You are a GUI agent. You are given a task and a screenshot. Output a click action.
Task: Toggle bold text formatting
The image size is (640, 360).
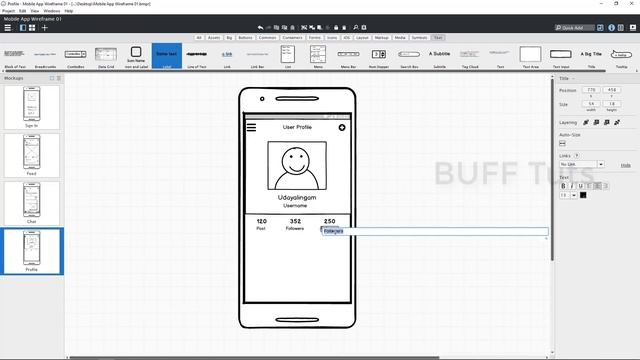click(x=563, y=186)
